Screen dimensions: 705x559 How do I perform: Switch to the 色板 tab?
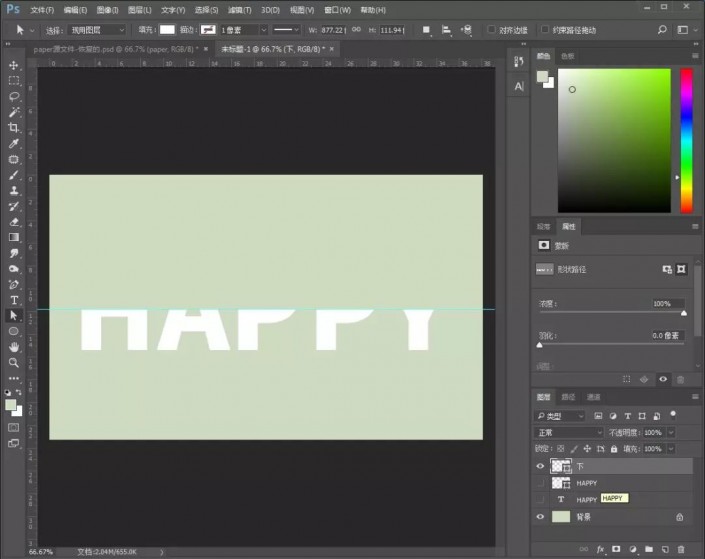point(567,56)
